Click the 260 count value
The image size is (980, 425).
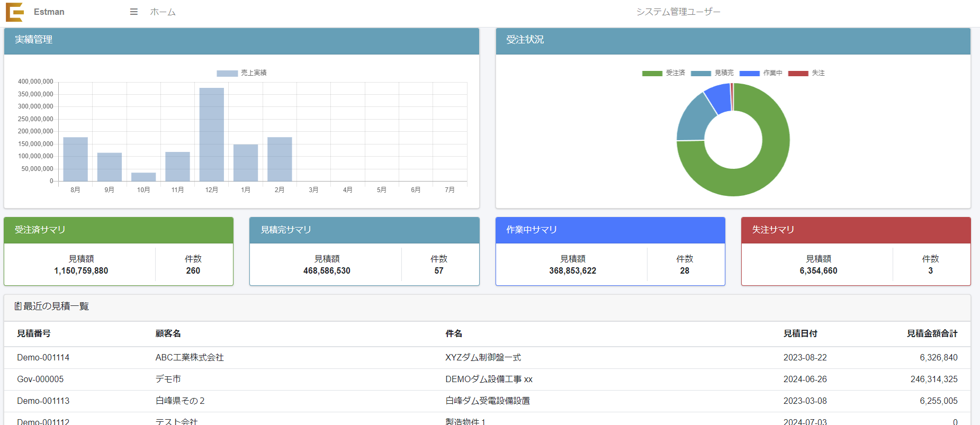tap(193, 270)
